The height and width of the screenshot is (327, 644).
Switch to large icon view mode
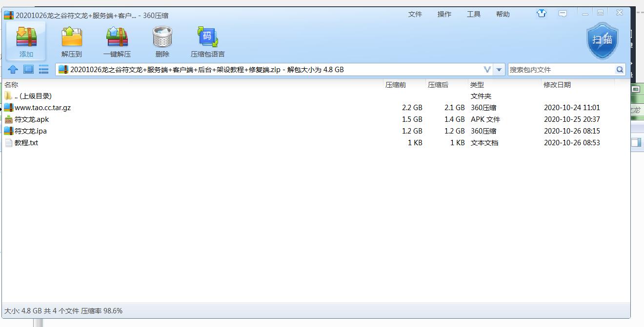[29, 69]
